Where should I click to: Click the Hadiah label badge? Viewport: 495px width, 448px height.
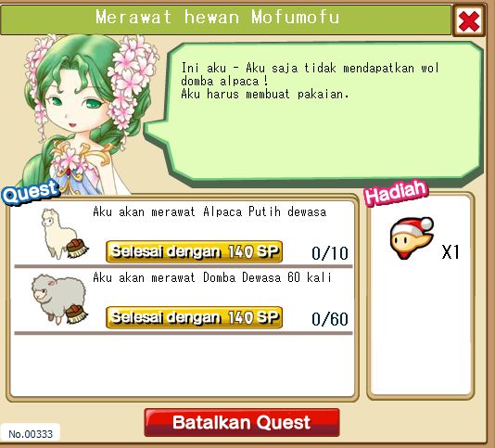tap(396, 192)
